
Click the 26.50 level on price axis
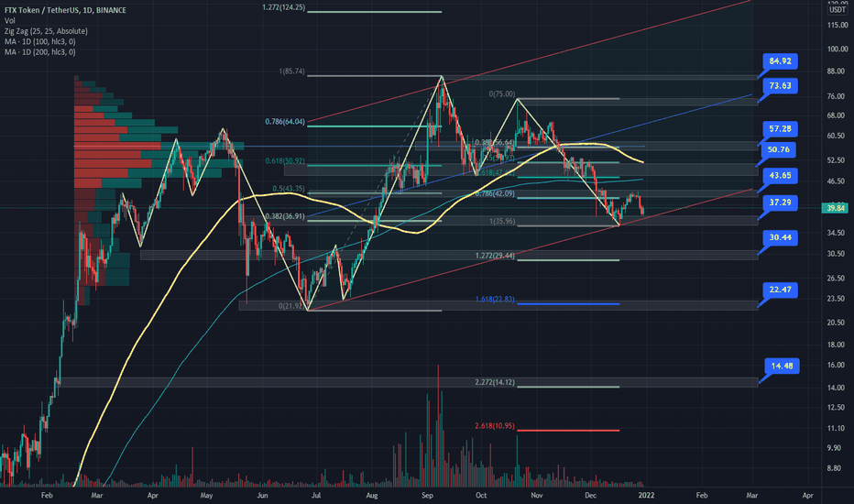point(838,278)
